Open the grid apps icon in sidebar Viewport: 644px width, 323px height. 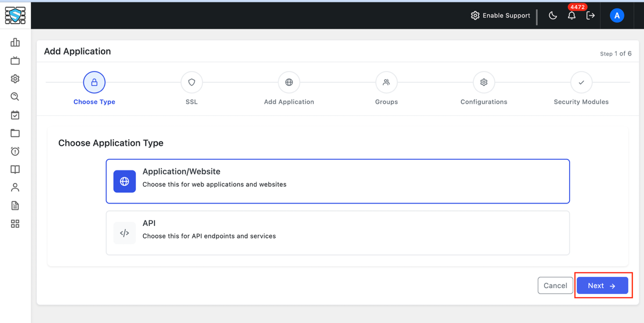coord(15,224)
